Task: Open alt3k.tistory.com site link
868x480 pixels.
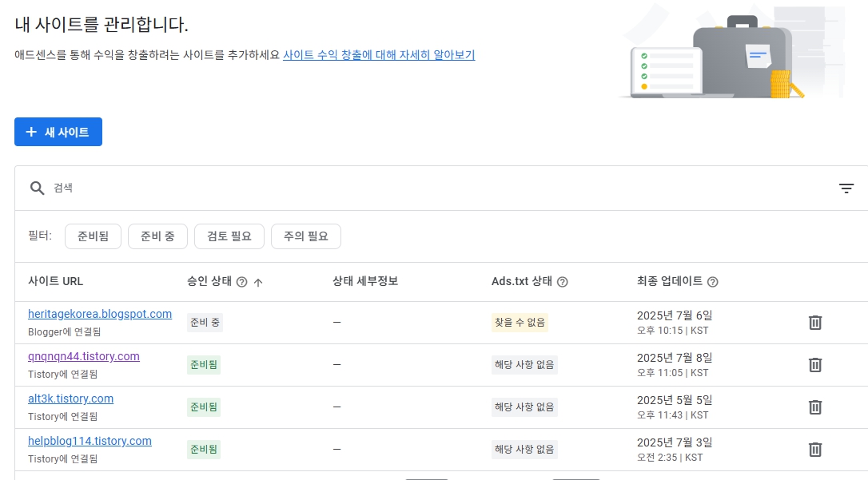Action: [x=70, y=399]
